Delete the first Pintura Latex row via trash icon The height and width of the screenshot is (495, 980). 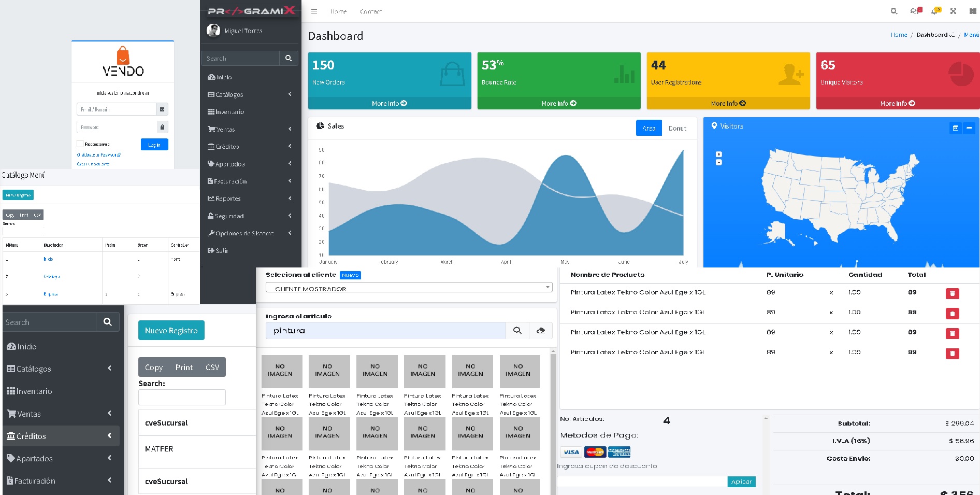[952, 293]
